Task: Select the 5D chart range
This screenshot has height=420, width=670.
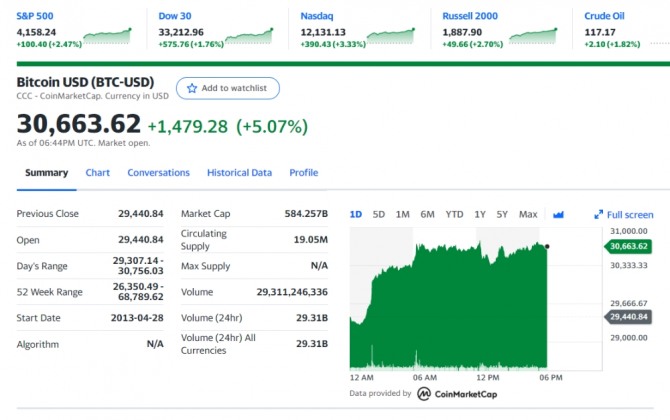Action: coord(379,214)
